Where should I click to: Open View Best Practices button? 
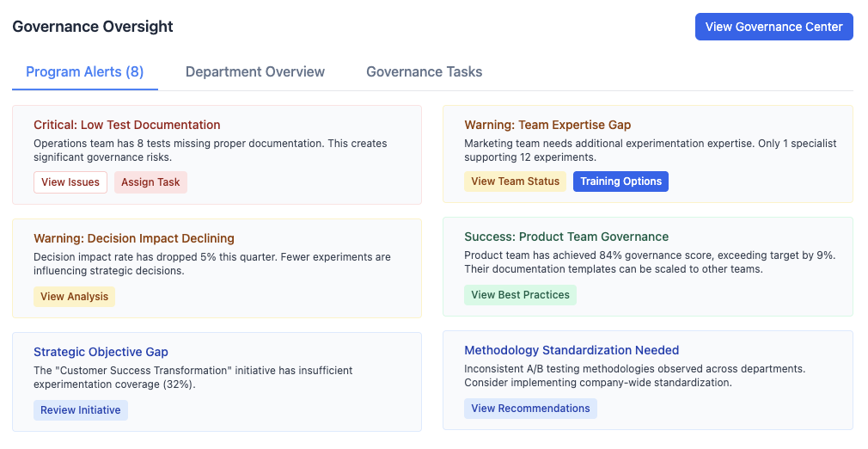point(520,295)
